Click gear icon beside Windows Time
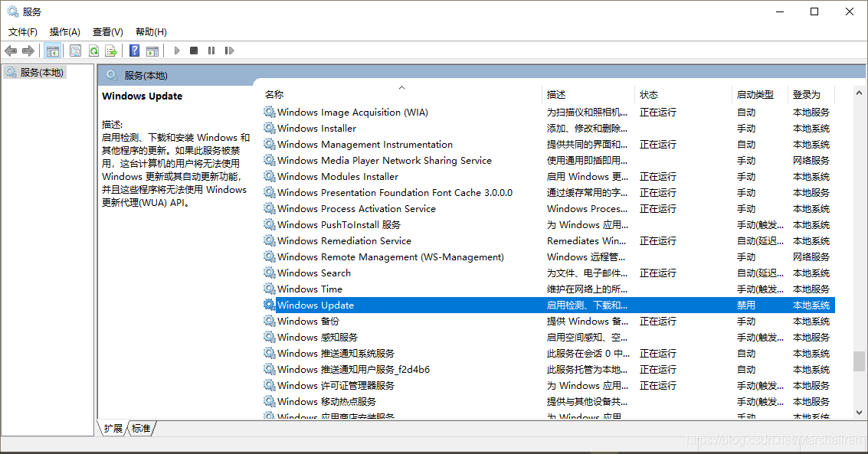 [x=269, y=289]
